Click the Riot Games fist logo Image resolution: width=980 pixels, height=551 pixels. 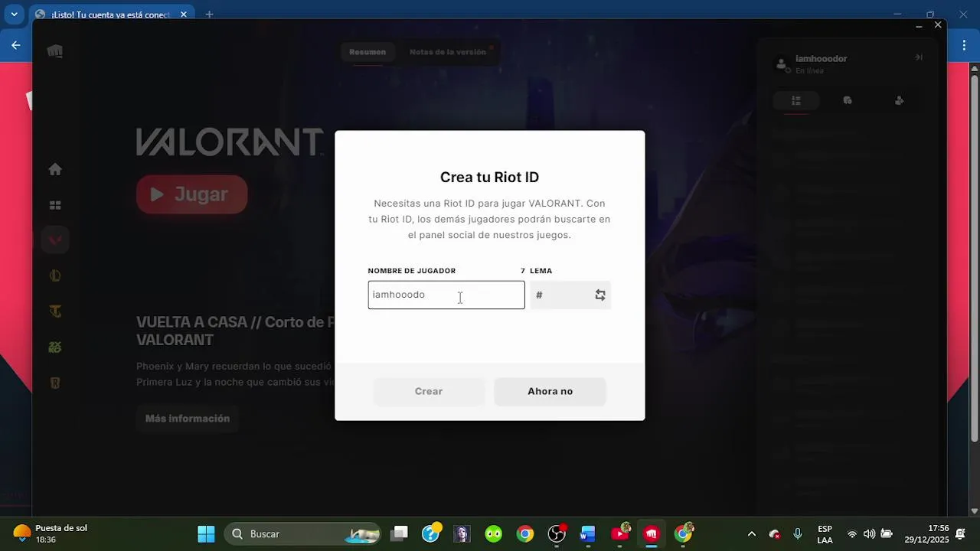[55, 51]
